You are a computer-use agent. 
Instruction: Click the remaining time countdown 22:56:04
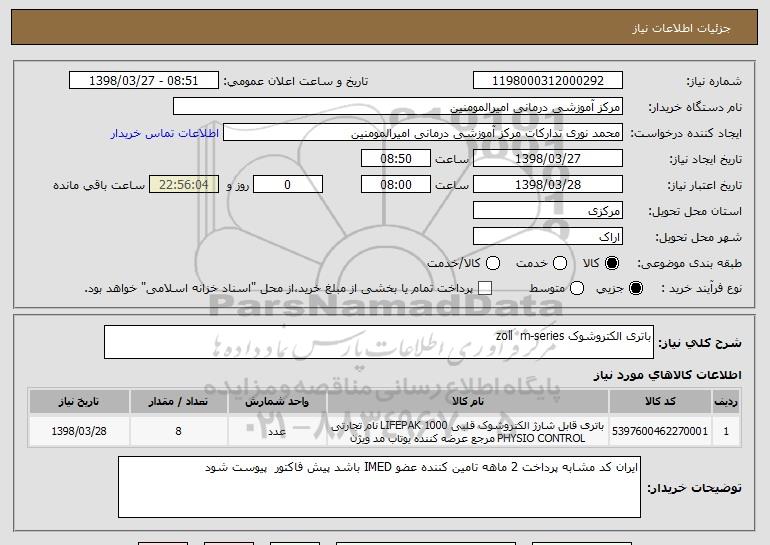[184, 185]
